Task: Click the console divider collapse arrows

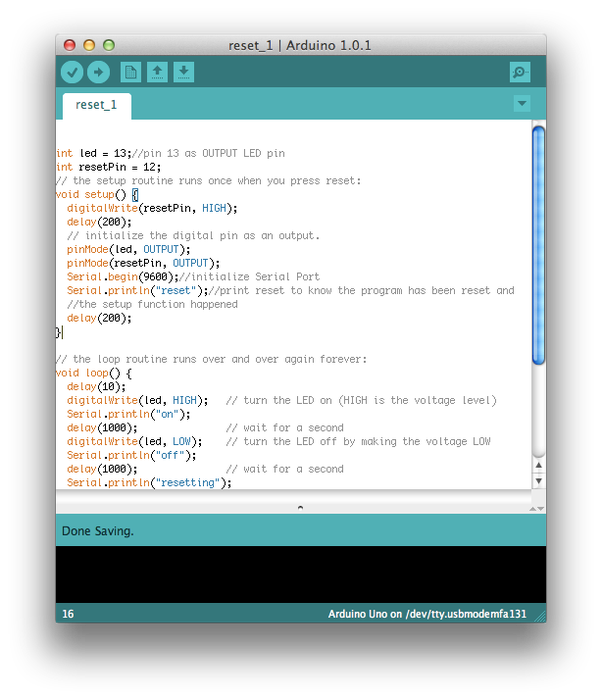Action: (537, 508)
